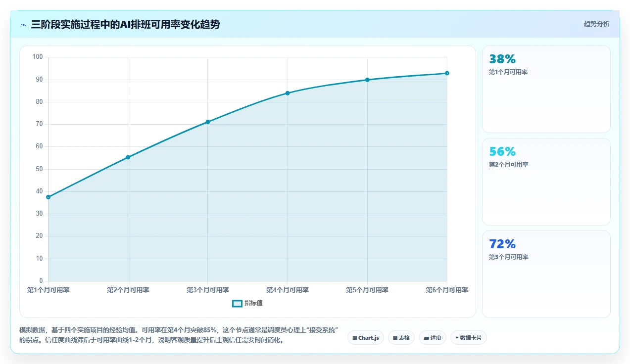Click the 指标值 legend color box
630x364 pixels.
[x=237, y=303]
